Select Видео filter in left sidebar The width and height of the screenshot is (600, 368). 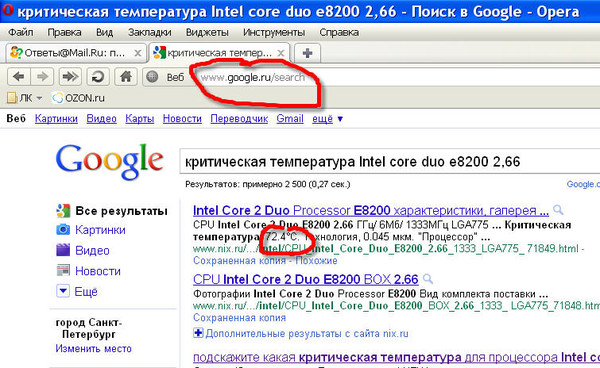pos(92,251)
